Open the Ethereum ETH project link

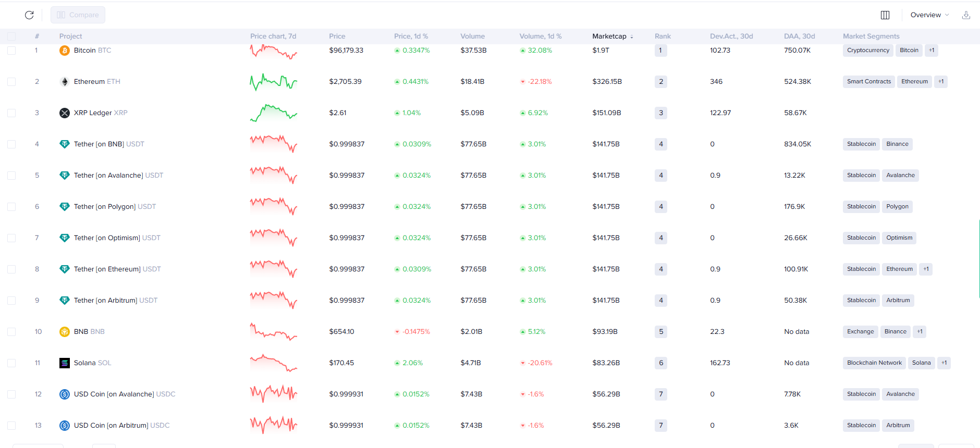[97, 82]
